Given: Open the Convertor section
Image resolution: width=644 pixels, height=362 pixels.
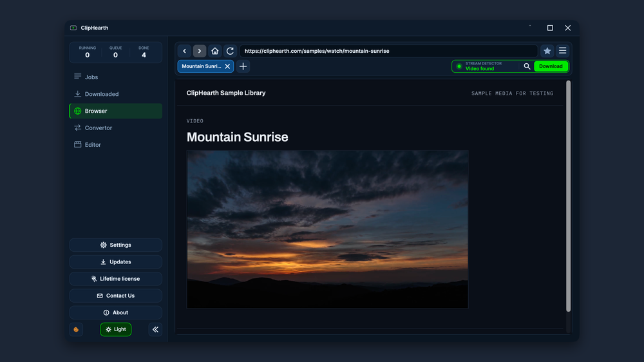Looking at the screenshot, I should click(116, 128).
